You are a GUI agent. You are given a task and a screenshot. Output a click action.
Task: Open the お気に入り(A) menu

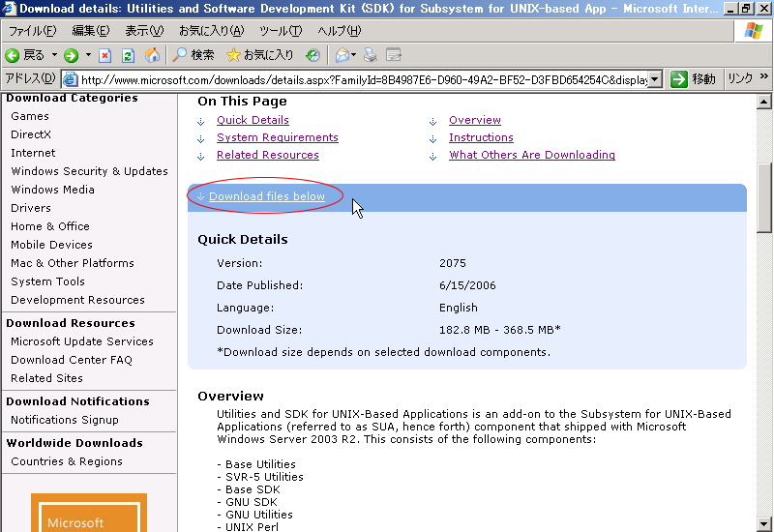pyautogui.click(x=211, y=31)
